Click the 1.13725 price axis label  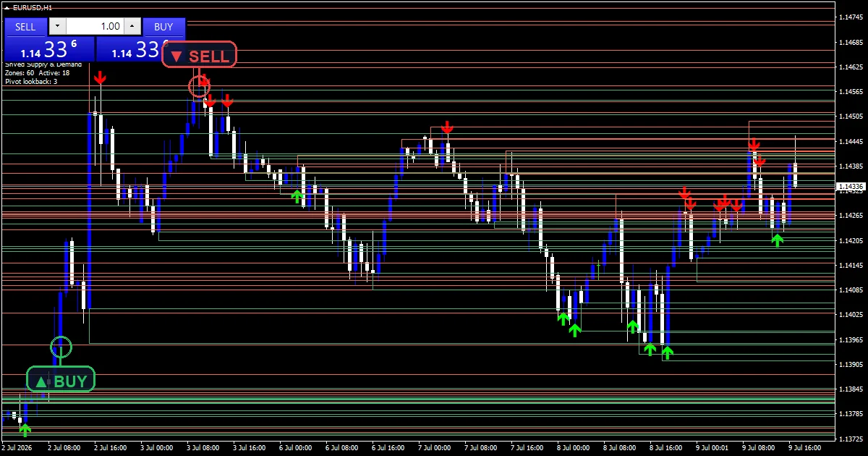pyautogui.click(x=850, y=439)
